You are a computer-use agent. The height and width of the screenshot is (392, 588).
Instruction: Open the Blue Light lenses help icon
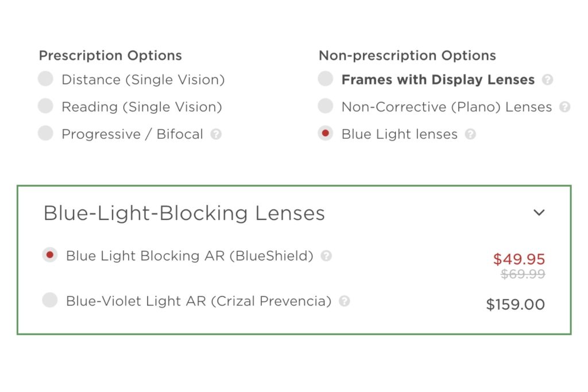coord(471,134)
